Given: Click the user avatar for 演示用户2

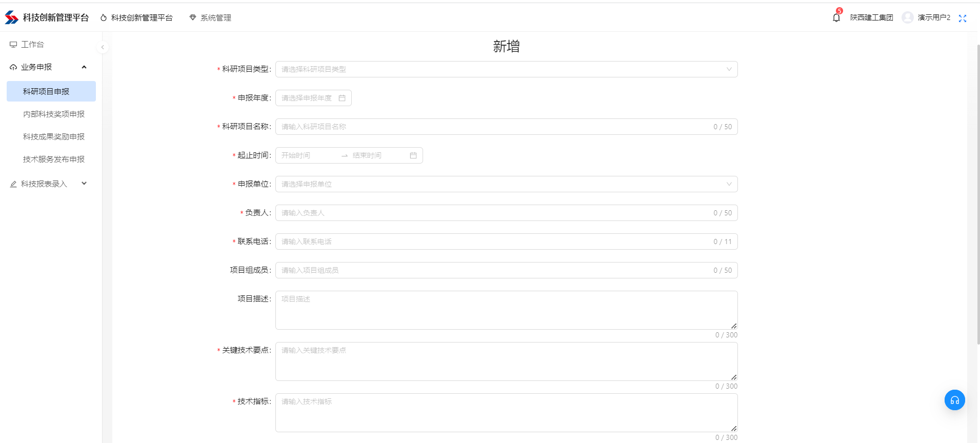Looking at the screenshot, I should point(907,17).
